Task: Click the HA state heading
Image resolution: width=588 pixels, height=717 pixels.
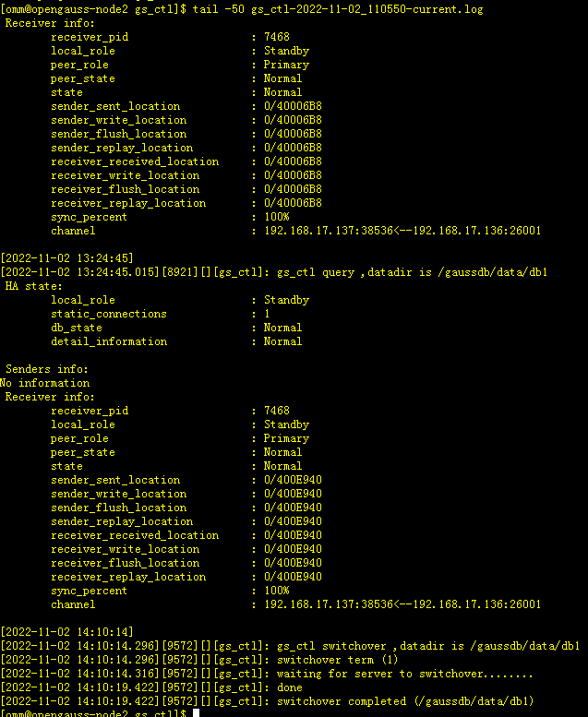Action: click(33, 286)
